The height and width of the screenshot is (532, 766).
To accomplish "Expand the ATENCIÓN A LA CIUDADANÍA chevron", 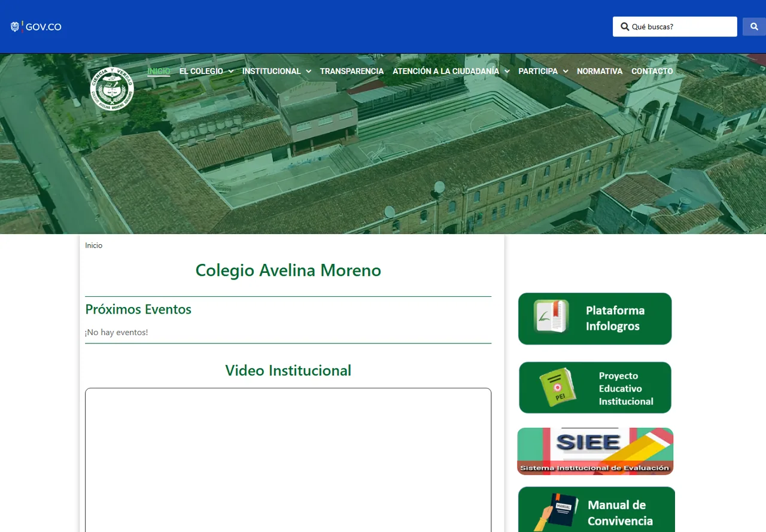I will 507,71.
